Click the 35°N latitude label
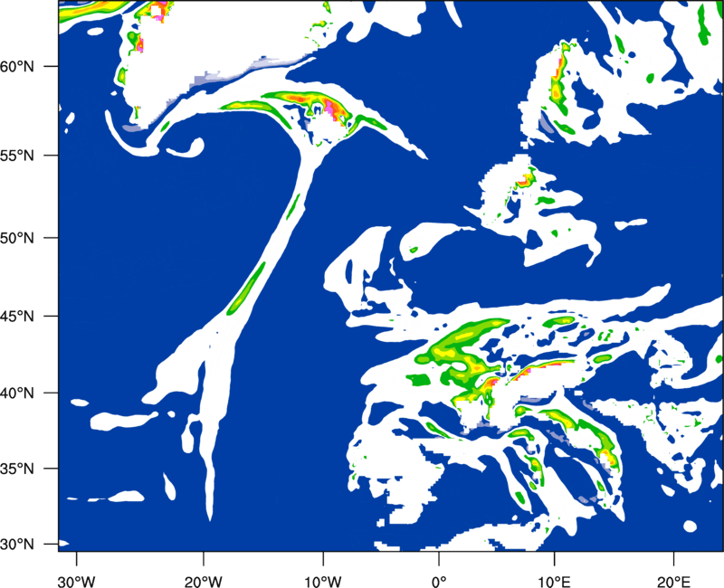724x588 pixels. 17,469
